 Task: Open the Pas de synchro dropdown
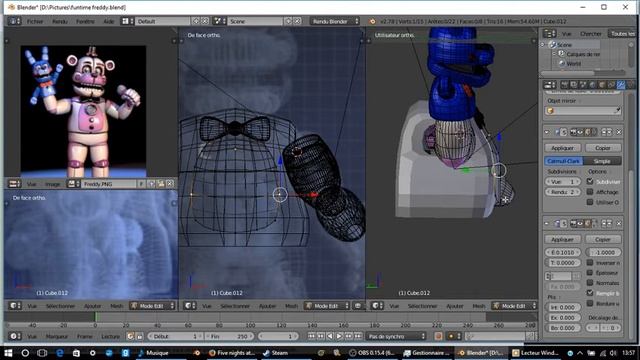396,336
